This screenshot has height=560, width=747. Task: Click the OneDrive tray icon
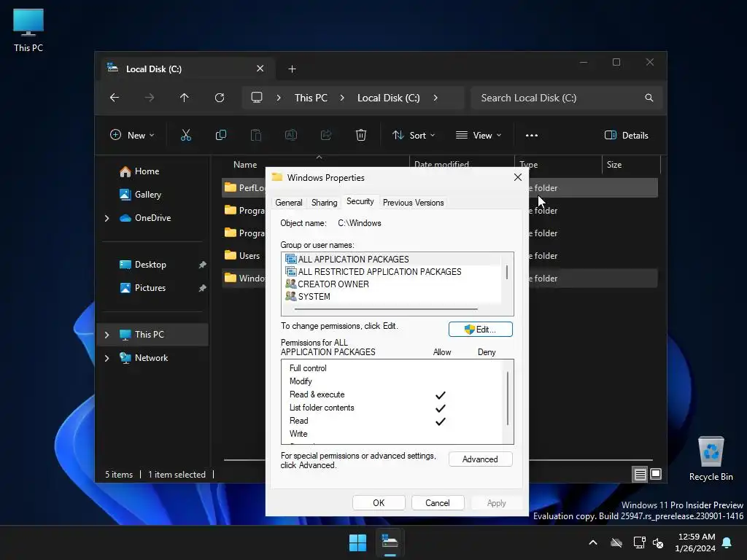point(616,542)
